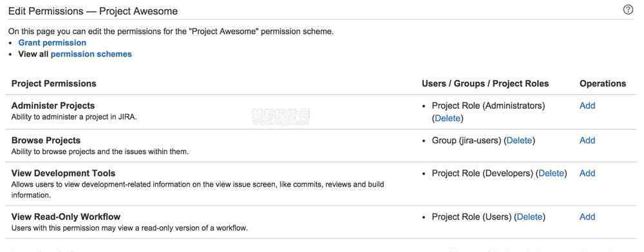Add a grant to Browse Projects
Screen dimensions: 644x252
point(587,141)
